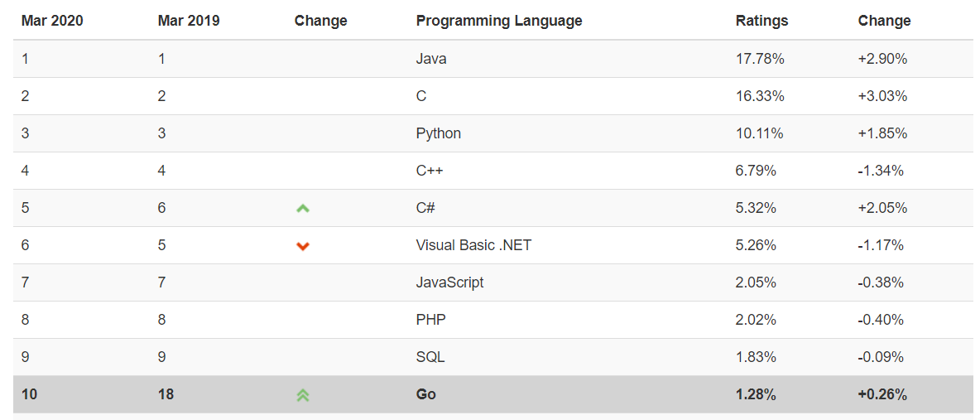The image size is (980, 420).
Task: Select the Python row text
Action: 439,133
